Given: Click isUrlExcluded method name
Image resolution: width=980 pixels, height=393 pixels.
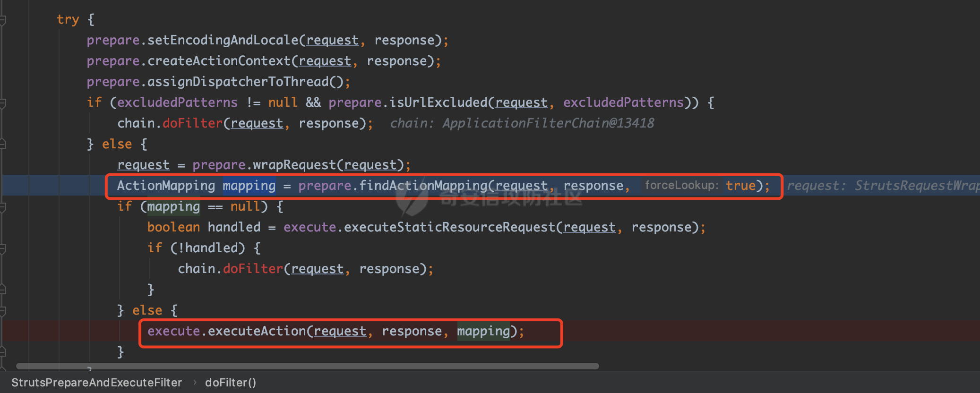Looking at the screenshot, I should click(438, 103).
